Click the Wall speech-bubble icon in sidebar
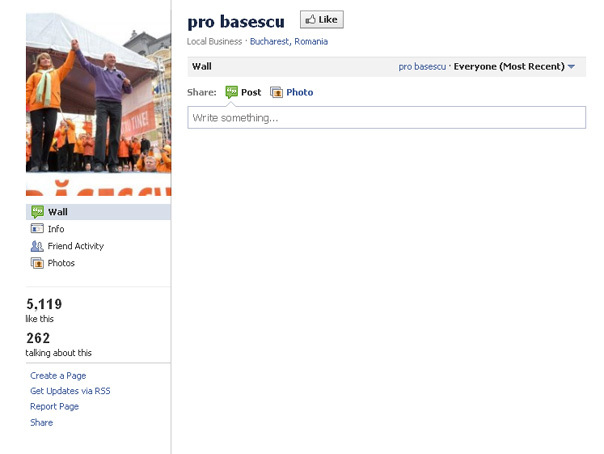 point(37,212)
